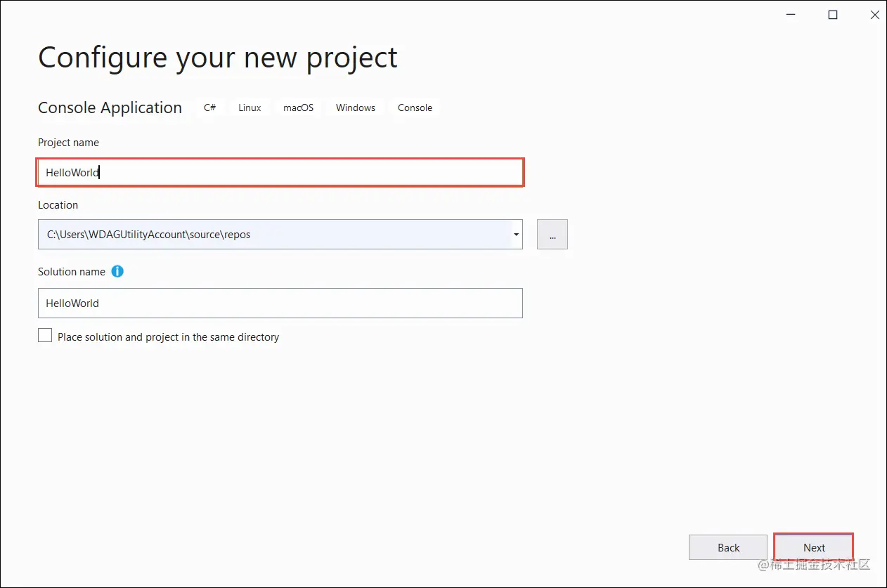The width and height of the screenshot is (887, 588).
Task: Minimize the project configuration window
Action: pos(790,14)
